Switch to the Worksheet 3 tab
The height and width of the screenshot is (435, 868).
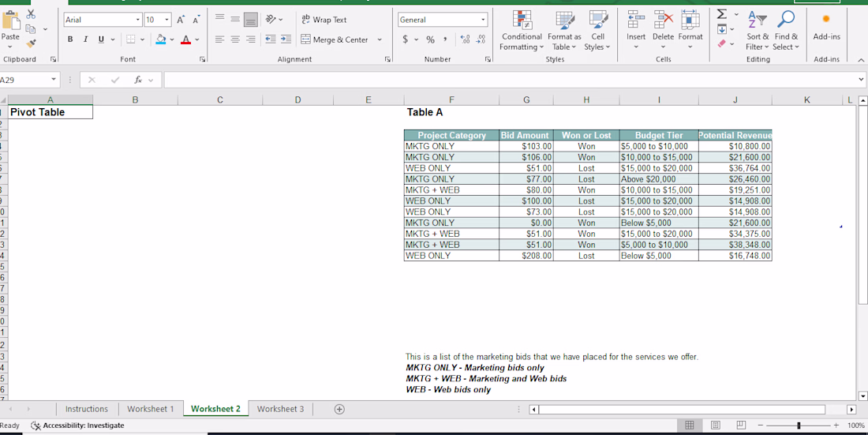280,409
